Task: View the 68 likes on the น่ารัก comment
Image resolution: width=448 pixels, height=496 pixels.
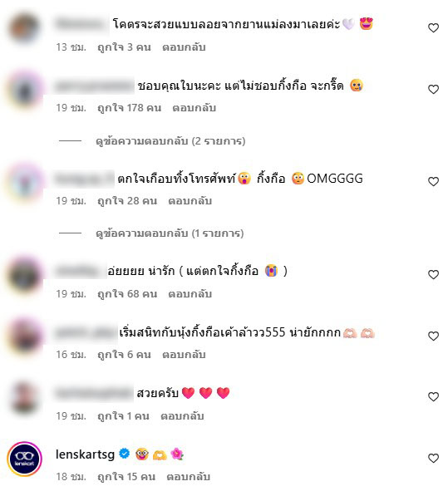Action: tap(127, 294)
